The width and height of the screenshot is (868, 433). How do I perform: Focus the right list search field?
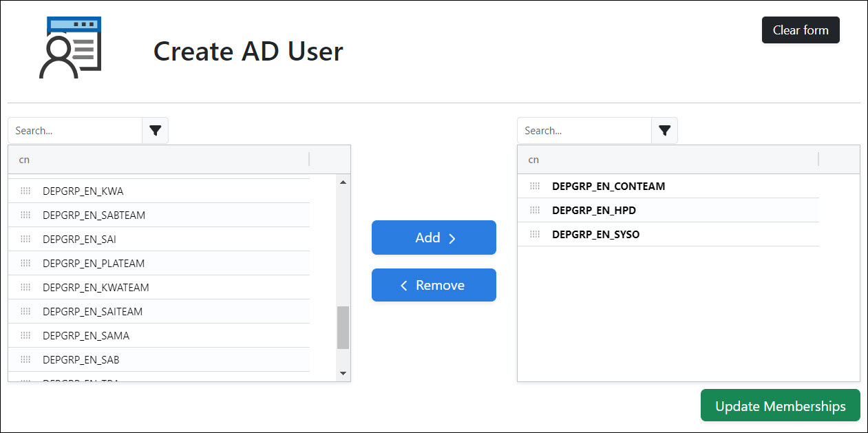pyautogui.click(x=584, y=131)
